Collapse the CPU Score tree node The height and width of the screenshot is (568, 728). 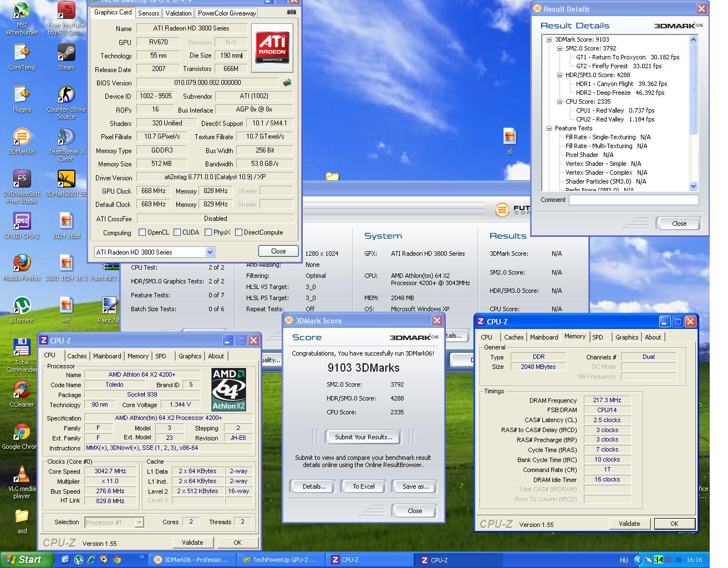[x=559, y=102]
